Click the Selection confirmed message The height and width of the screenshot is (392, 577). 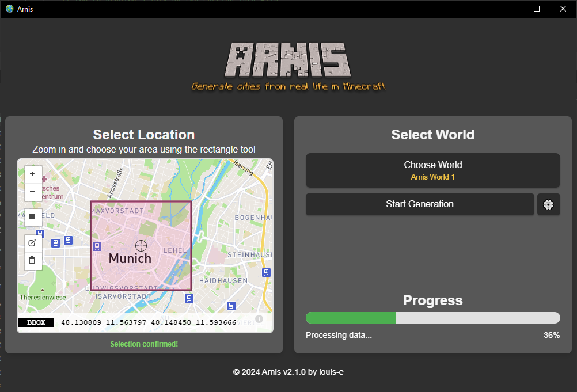(144, 344)
